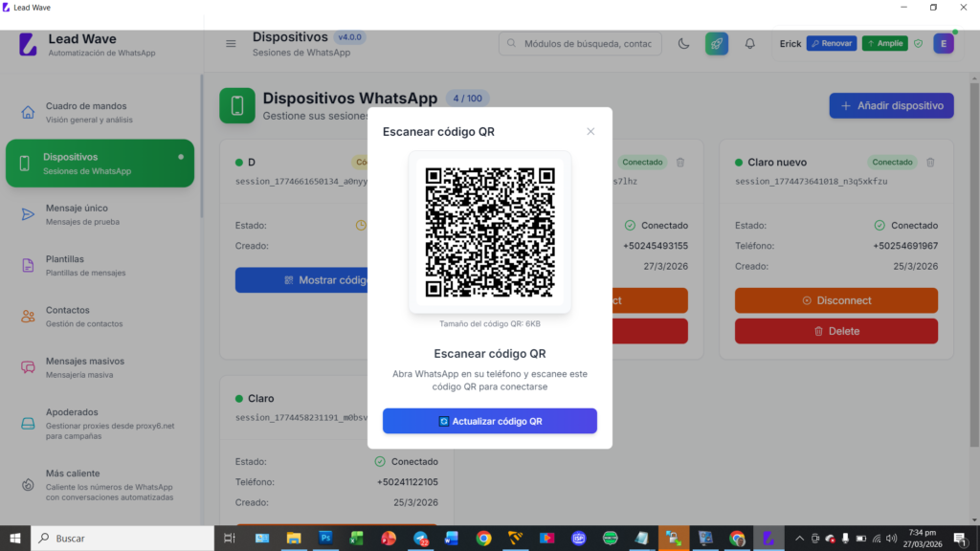The image size is (980, 551).
Task: Click the Añadir dispositivo button
Action: (891, 106)
